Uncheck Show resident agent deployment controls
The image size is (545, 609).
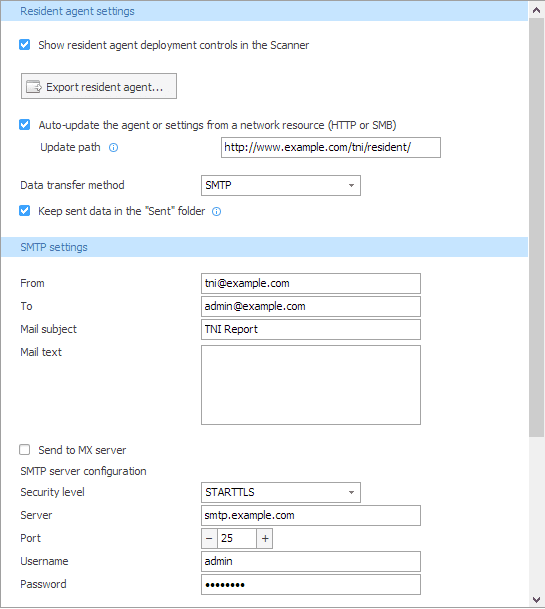[24, 45]
